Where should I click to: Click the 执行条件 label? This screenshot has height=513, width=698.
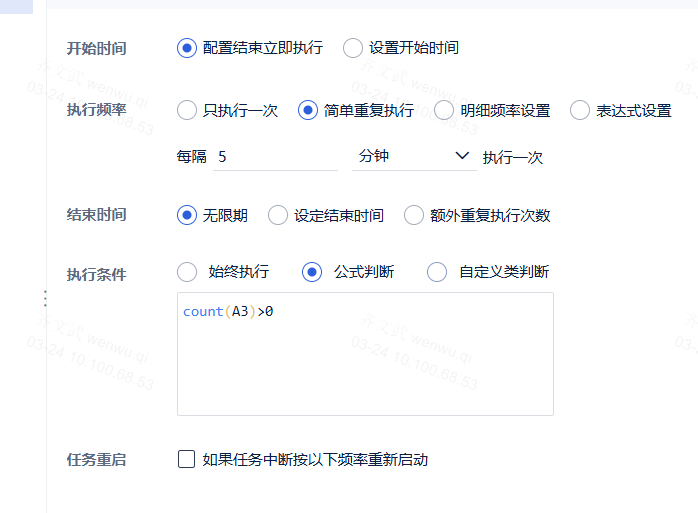[x=97, y=274]
